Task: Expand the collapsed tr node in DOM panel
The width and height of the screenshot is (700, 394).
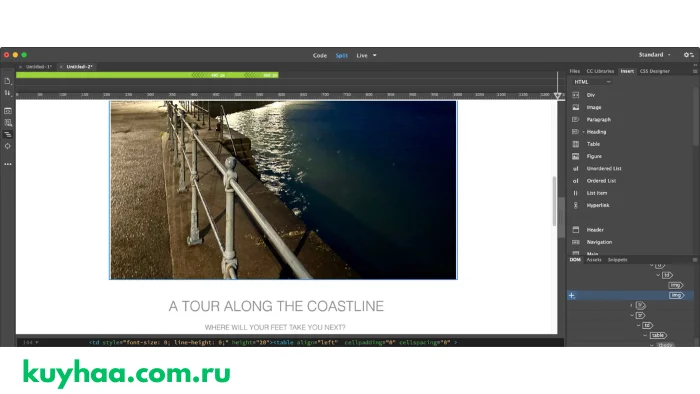Action: click(x=631, y=306)
